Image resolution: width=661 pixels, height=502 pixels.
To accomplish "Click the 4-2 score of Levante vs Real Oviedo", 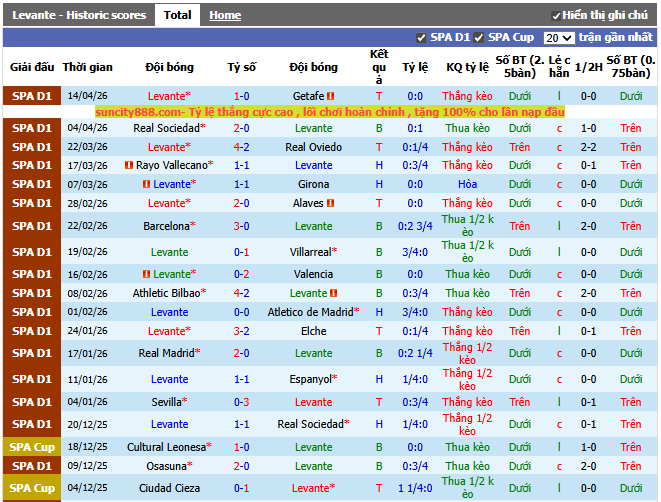I will tap(241, 147).
